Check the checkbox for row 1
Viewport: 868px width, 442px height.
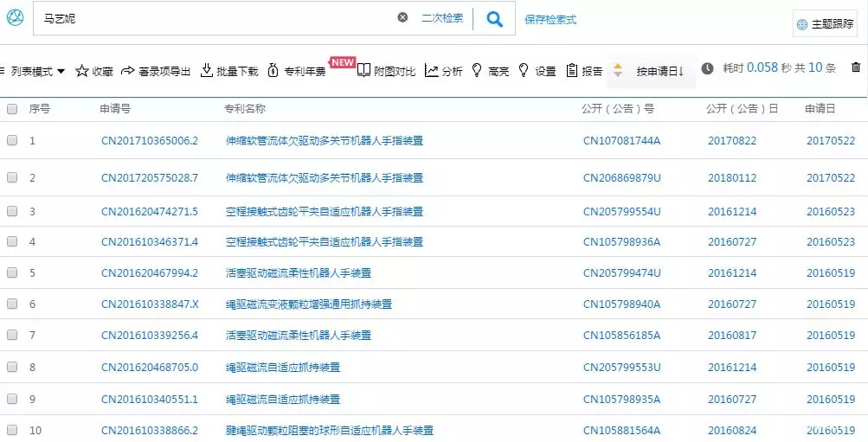coord(12,140)
